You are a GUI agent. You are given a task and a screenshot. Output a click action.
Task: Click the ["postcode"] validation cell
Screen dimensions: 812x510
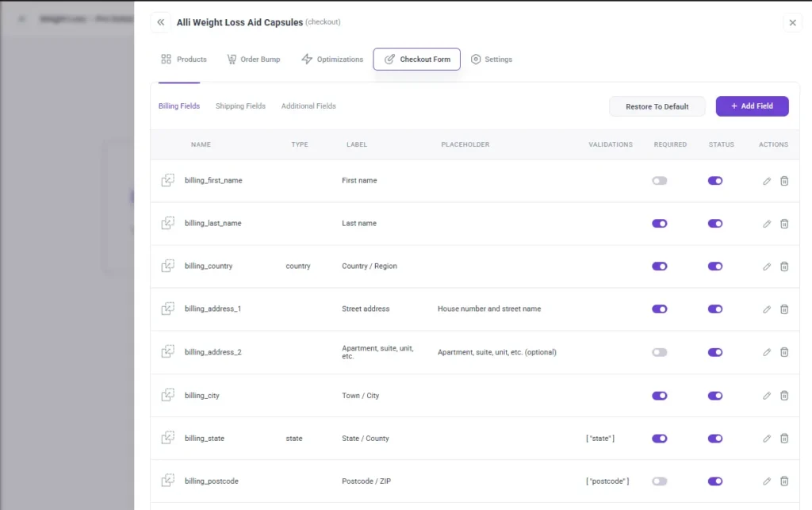(607, 481)
